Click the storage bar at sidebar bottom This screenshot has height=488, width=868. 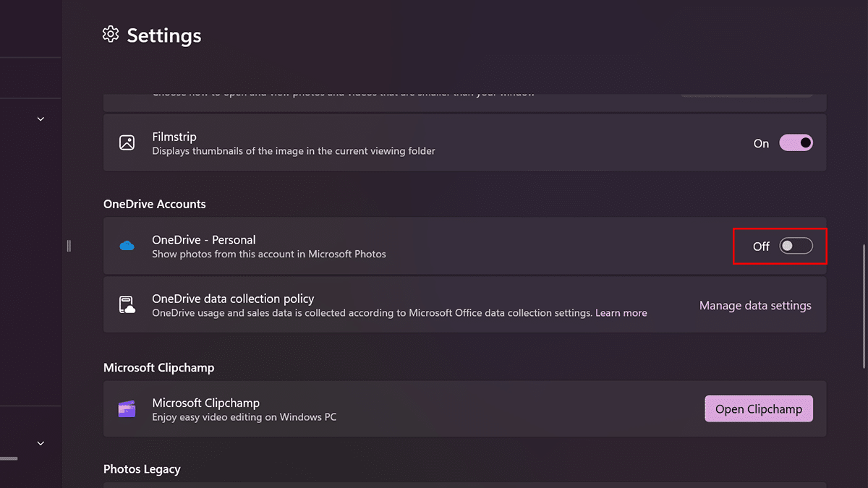pos(9,458)
